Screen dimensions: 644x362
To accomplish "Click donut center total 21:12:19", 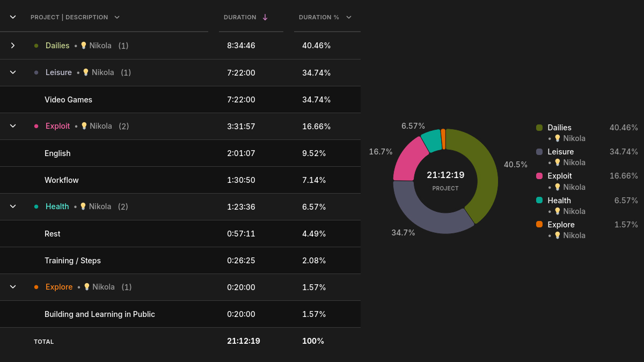I will click(x=445, y=175).
